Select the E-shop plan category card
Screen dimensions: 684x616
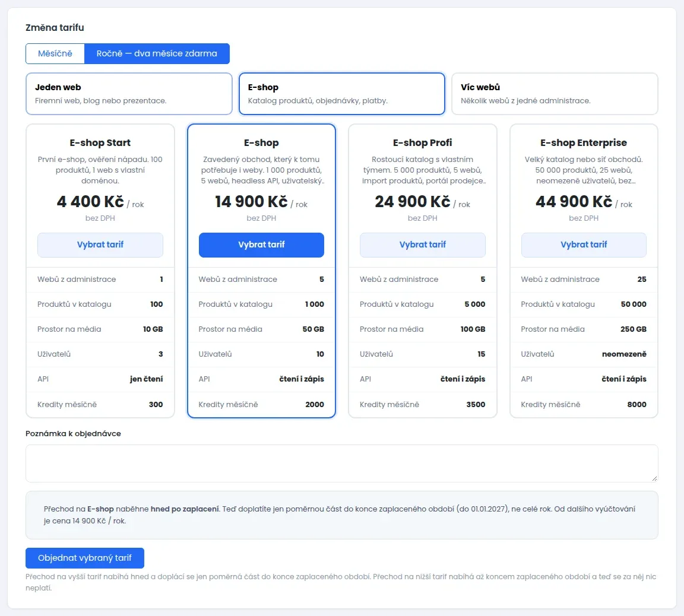click(x=342, y=94)
